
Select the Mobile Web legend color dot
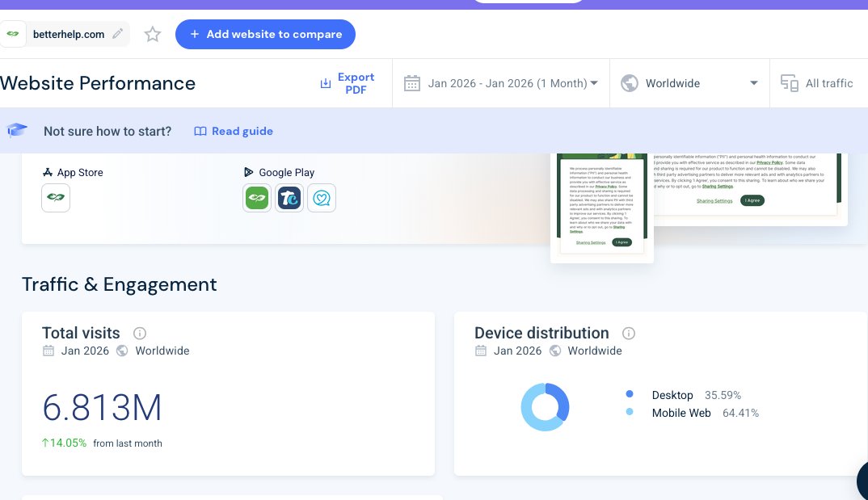(630, 412)
